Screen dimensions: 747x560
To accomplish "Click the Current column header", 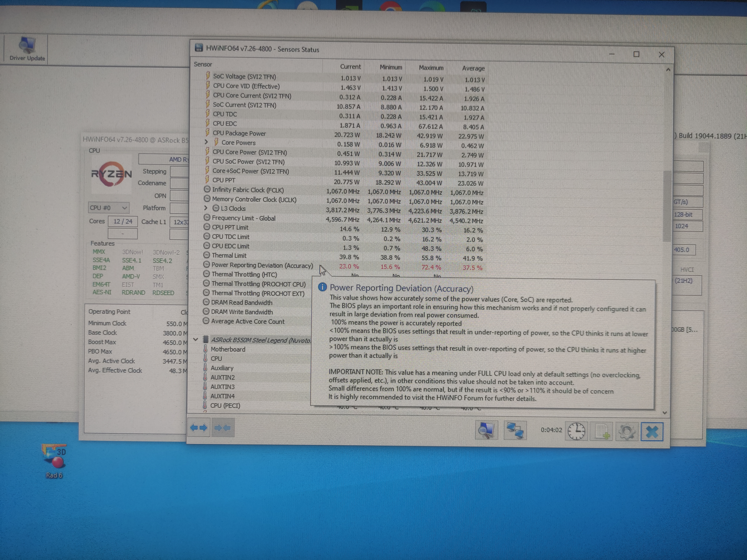I will point(350,66).
